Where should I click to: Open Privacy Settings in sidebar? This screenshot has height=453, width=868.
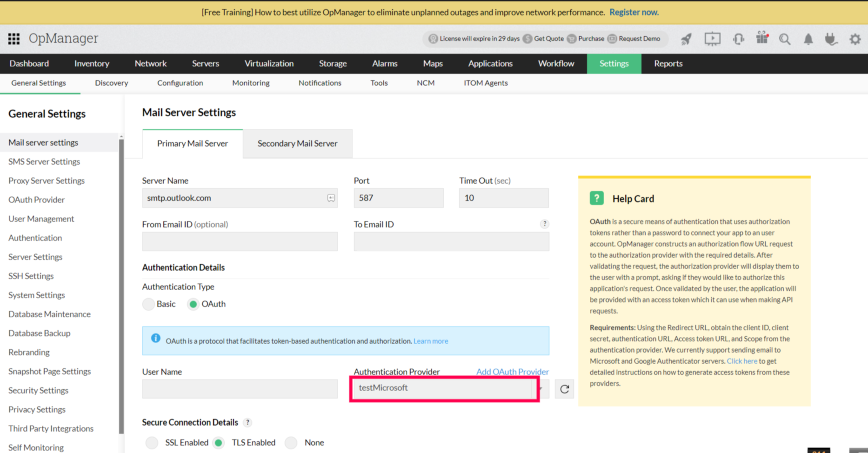click(x=37, y=410)
